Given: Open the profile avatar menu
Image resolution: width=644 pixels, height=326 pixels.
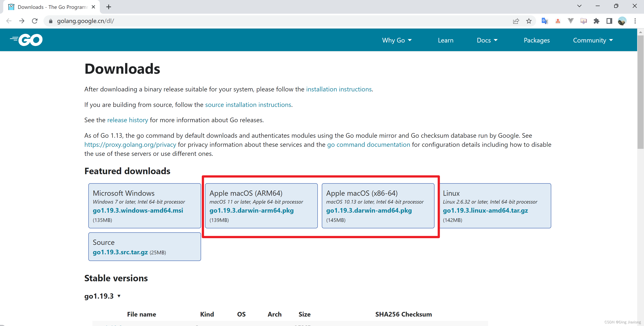Looking at the screenshot, I should 622,21.
